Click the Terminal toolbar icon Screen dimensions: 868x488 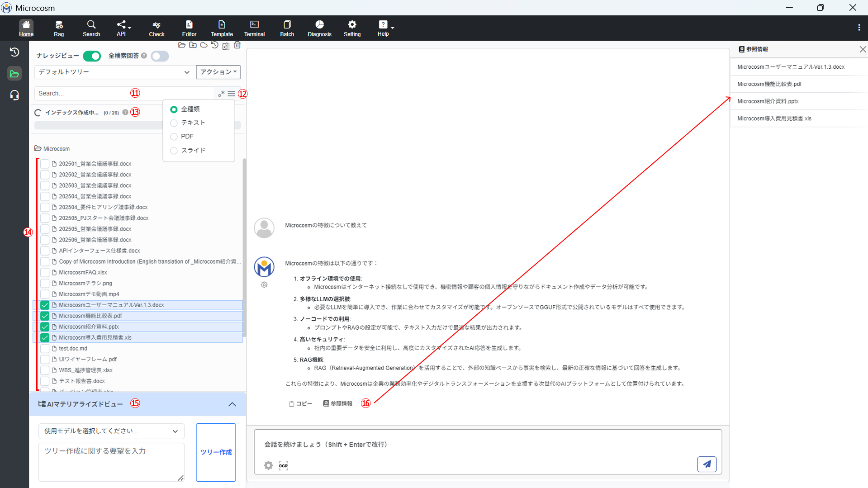254,28
